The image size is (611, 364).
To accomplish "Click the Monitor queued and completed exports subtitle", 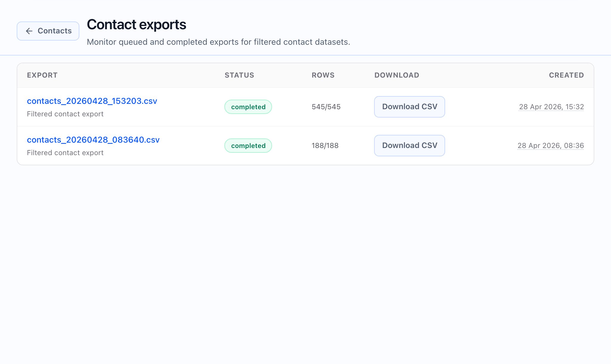I will [x=218, y=42].
